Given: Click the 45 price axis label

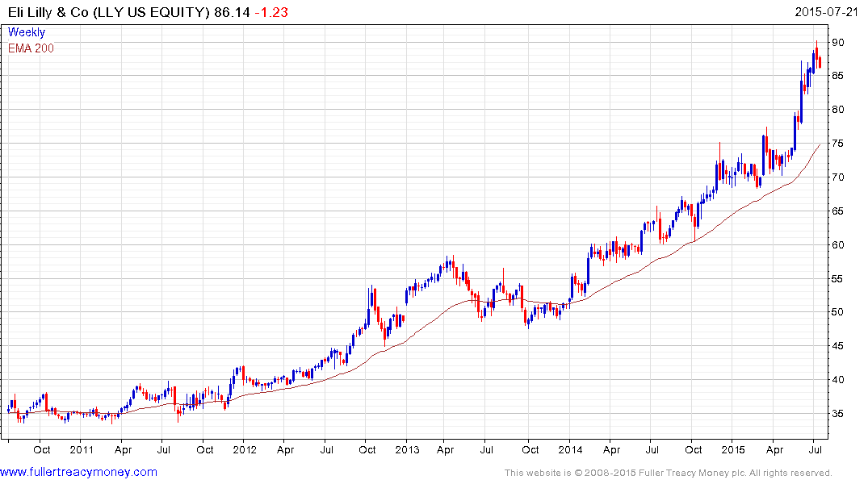Looking at the screenshot, I should pos(837,346).
